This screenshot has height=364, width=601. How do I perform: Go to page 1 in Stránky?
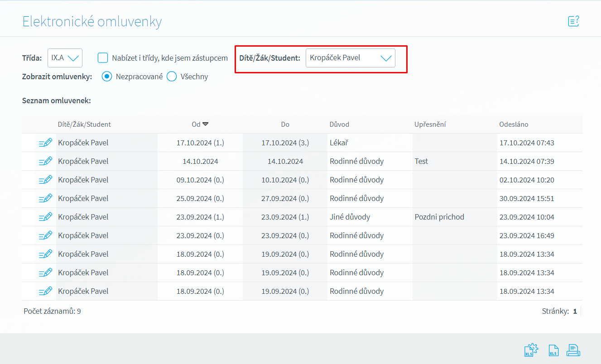tap(575, 311)
